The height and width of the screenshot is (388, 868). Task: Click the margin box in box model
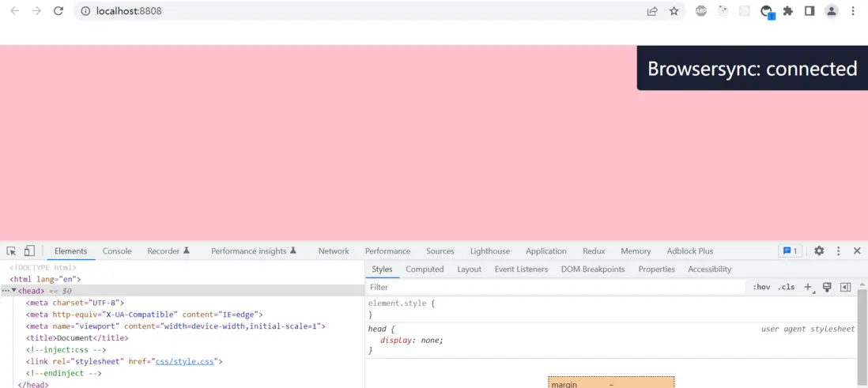[611, 382]
